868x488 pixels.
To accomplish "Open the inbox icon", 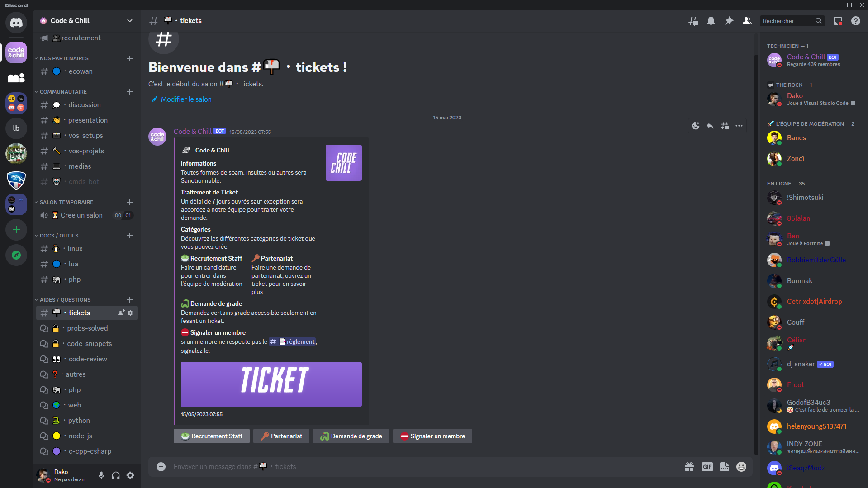I will [837, 21].
